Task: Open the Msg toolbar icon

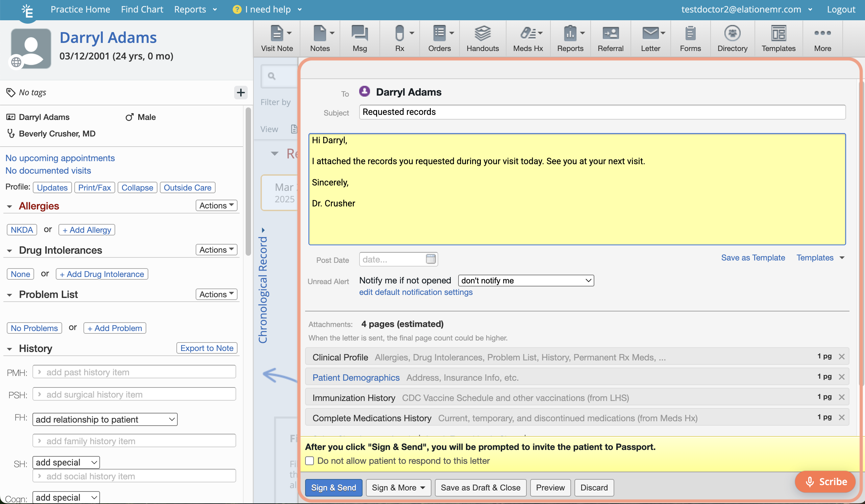Action: [360, 39]
